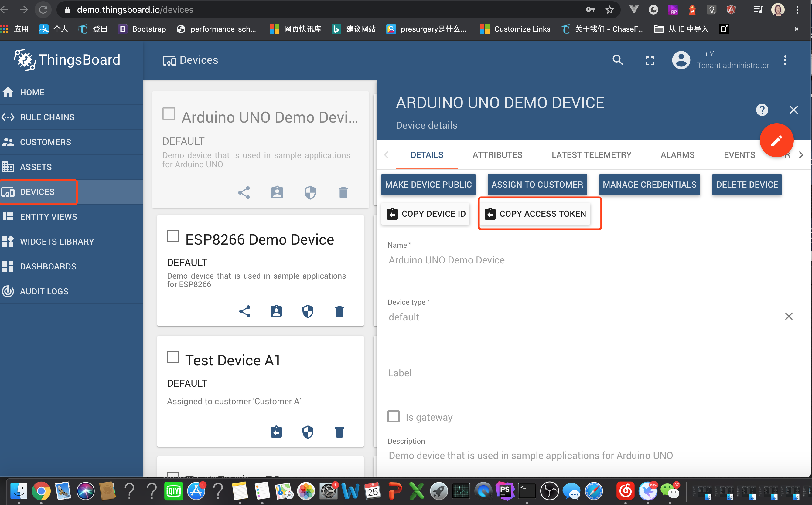812x505 pixels.
Task: Open Customize Links bookmark
Action: point(515,29)
